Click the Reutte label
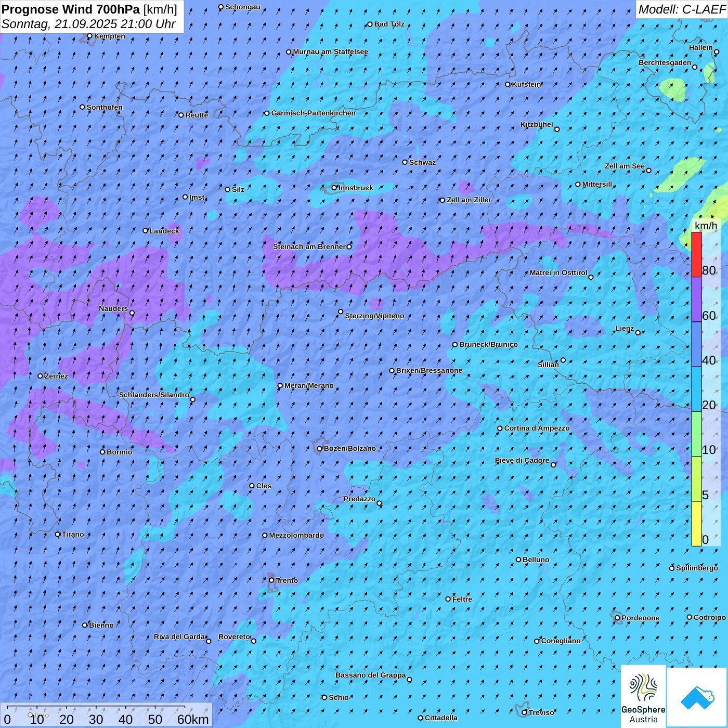The height and width of the screenshot is (728, 728). (x=197, y=115)
